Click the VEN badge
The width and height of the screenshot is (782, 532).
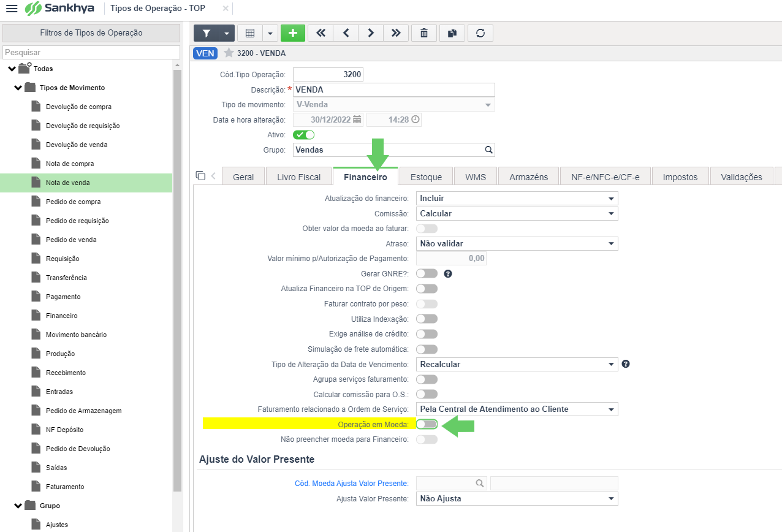205,53
